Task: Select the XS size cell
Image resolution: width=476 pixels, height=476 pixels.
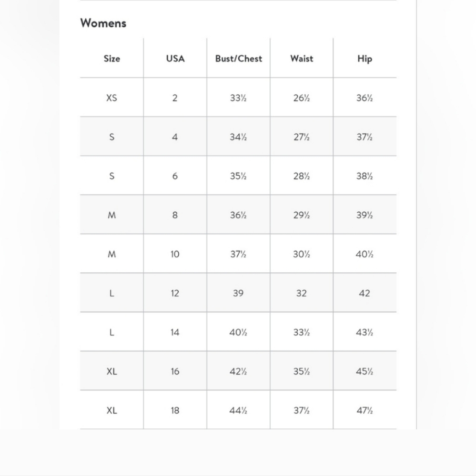Action: tap(111, 98)
